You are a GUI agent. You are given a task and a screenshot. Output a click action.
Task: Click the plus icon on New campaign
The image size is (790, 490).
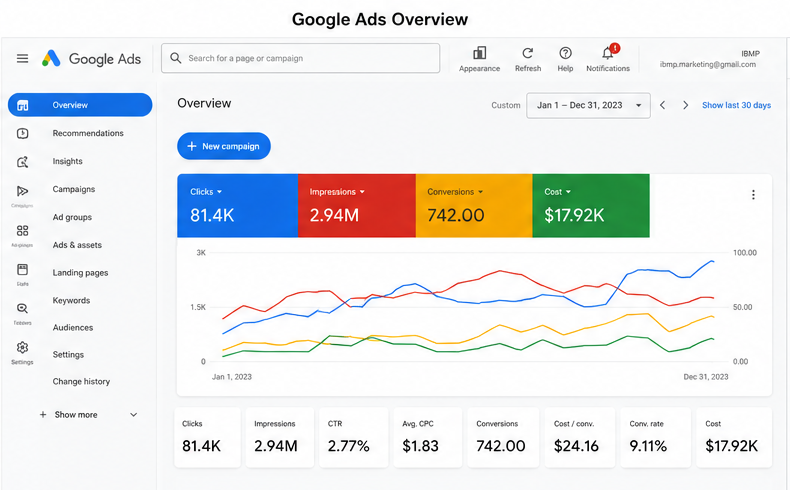click(x=191, y=146)
